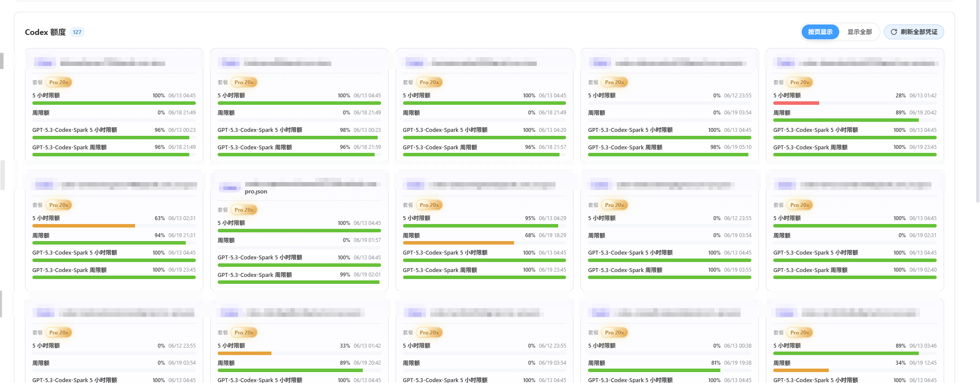Click the 06/13 04:29 reset time
Viewport: 980px width, 383px height.
click(x=553, y=218)
